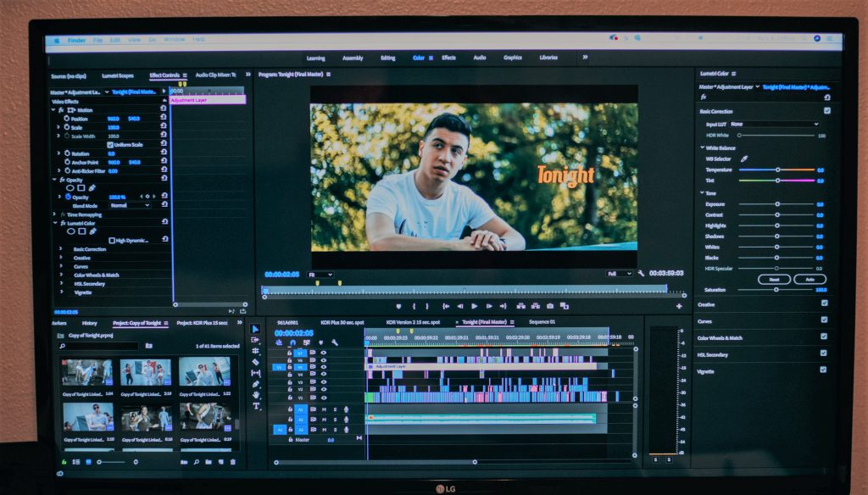868x495 pixels.
Task: Toggle Creative section checkbox
Action: [x=825, y=303]
